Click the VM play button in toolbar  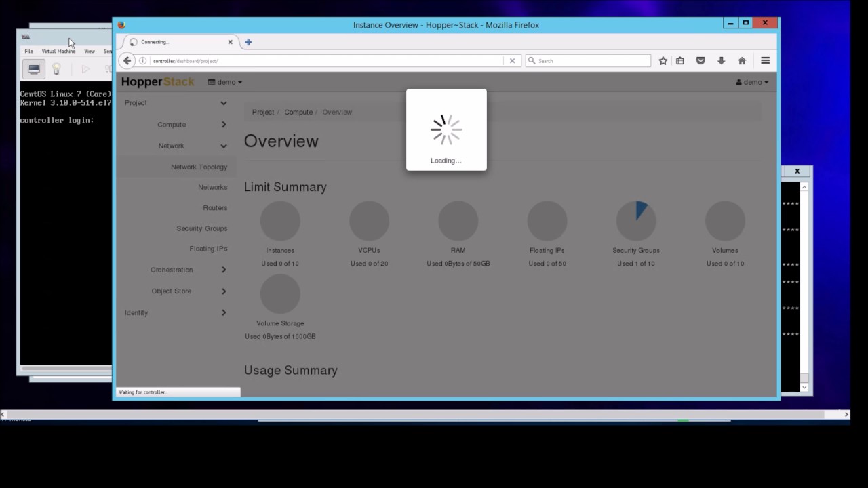[x=85, y=68]
